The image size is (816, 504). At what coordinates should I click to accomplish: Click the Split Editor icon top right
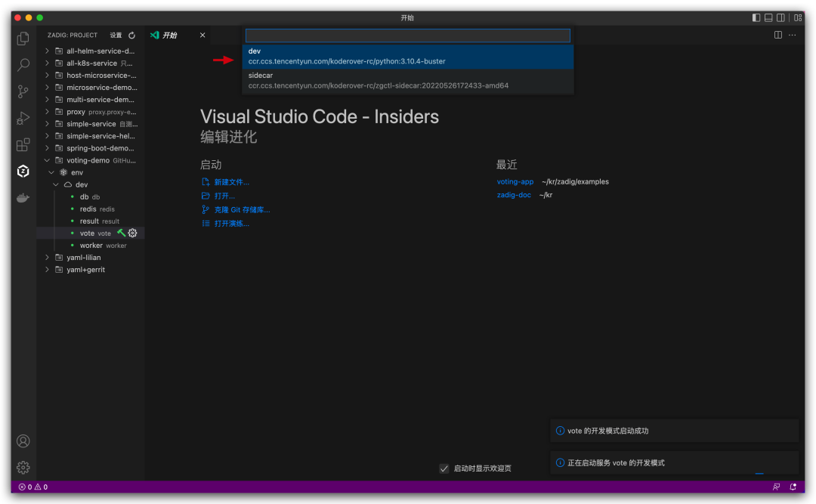coord(778,35)
